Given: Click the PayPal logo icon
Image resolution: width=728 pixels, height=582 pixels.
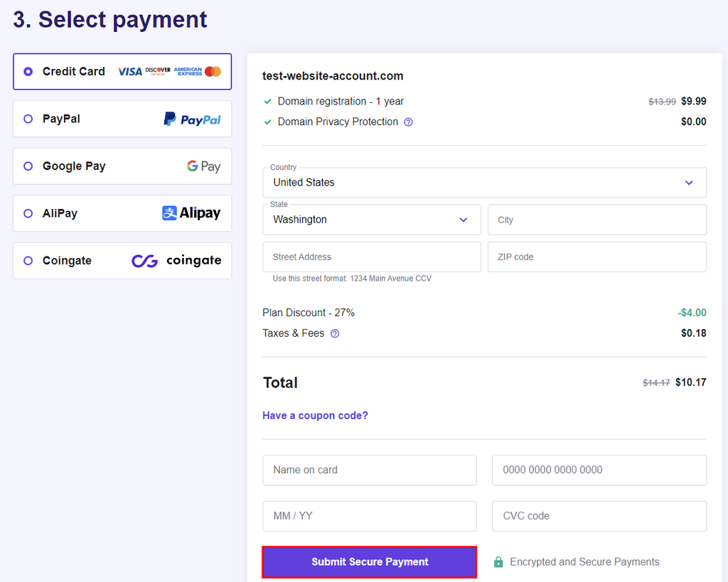Looking at the screenshot, I should click(x=192, y=119).
